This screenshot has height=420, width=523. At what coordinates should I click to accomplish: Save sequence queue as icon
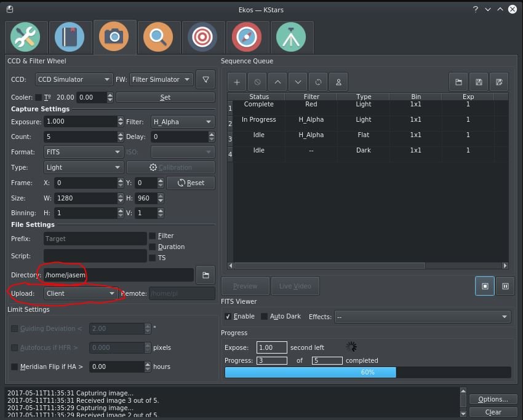tap(500, 82)
